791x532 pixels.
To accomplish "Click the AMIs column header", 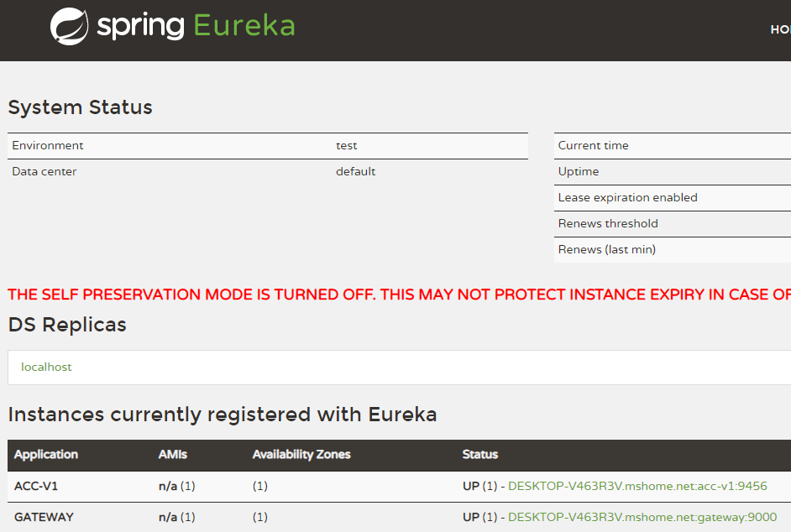I will point(173,454).
